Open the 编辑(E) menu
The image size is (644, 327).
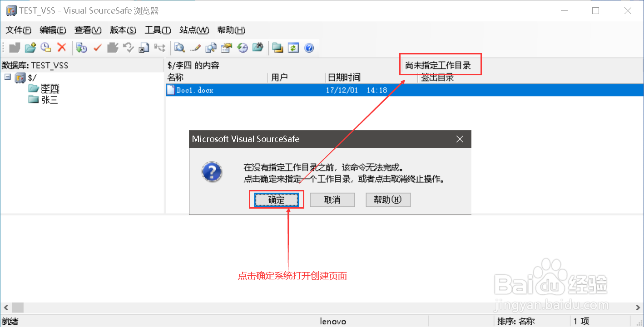(53, 30)
